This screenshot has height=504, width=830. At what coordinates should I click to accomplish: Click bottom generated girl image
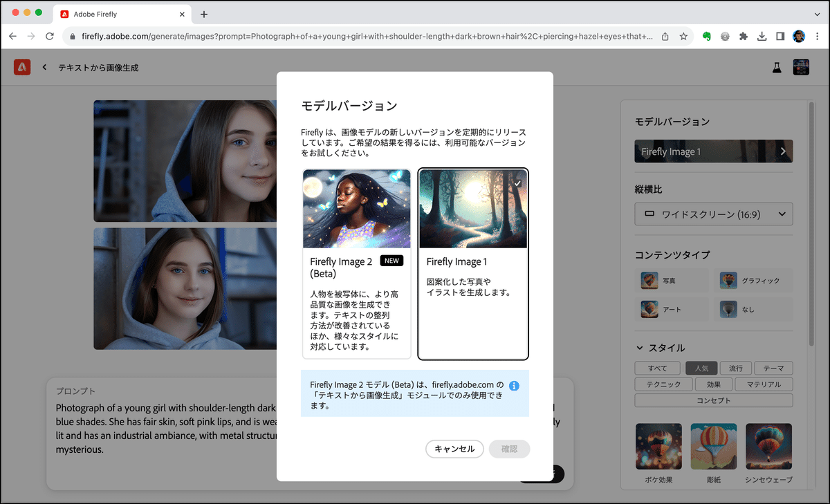point(185,289)
